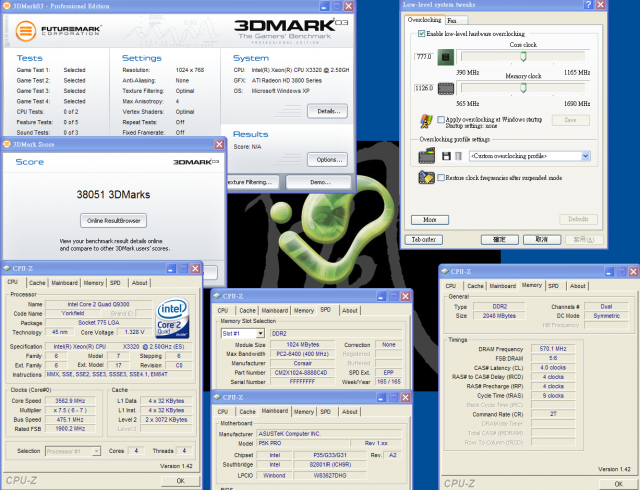The width and height of the screenshot is (640, 490).
Task: Click the FSB:DRAM 5:6 value
Action: [x=553, y=358]
